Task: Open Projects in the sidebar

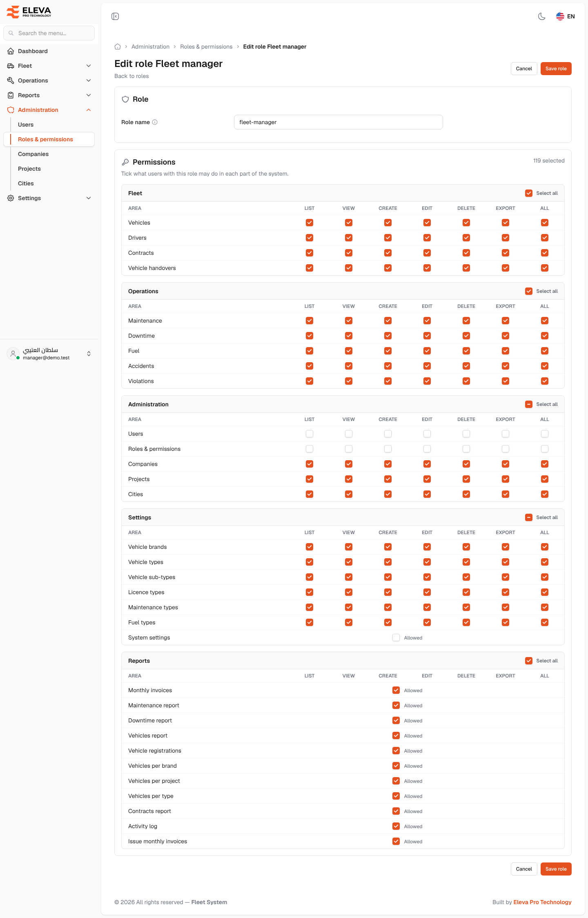Action: 29,169
